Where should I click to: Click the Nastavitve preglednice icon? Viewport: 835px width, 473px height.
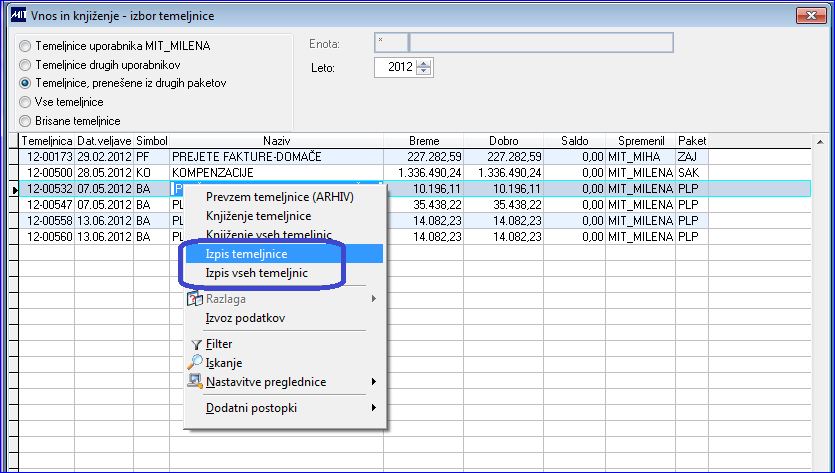click(x=195, y=381)
